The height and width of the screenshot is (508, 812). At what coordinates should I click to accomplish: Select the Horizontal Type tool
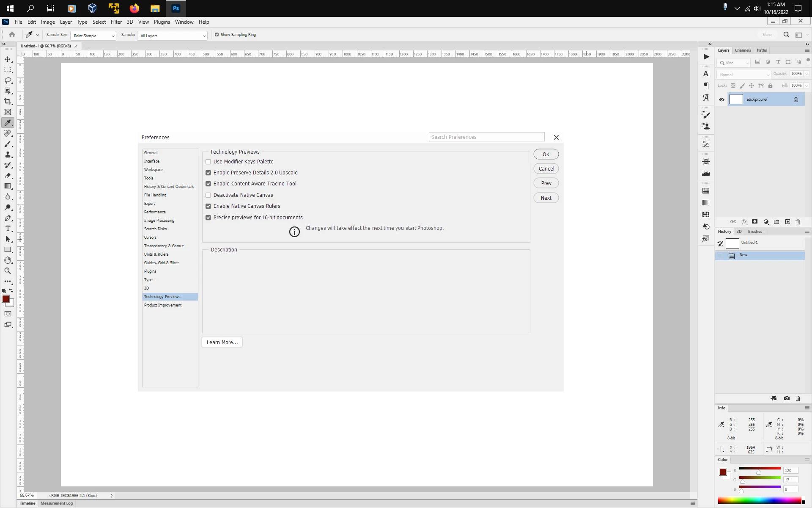8,229
